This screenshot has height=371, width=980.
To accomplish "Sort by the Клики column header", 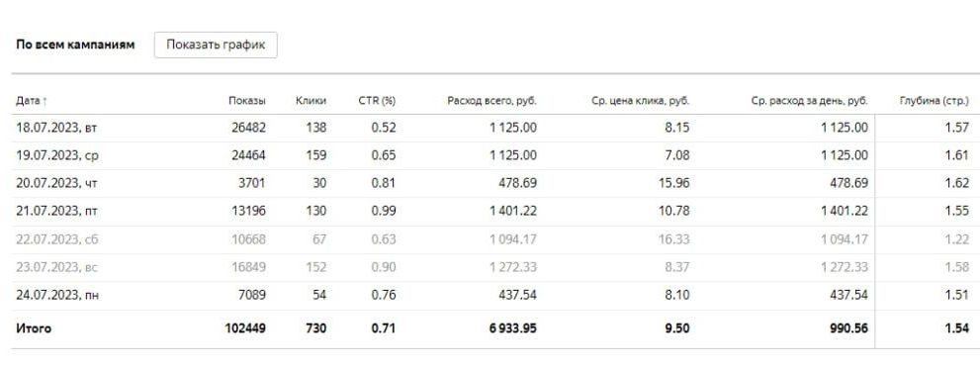I will pos(311,101).
